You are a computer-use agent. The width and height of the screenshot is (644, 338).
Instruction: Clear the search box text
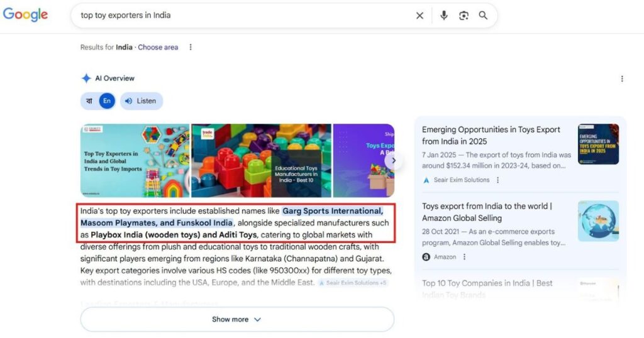click(x=419, y=16)
